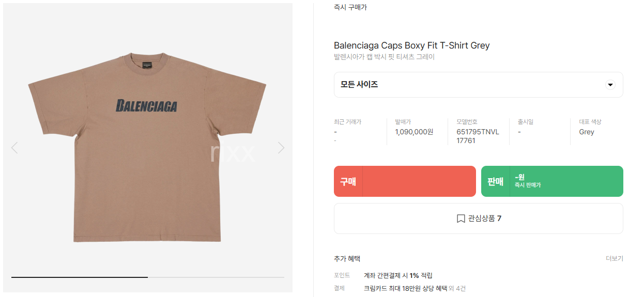Click the Korean product name 발렌시아가 캡 박시 핏
644x297 pixels.
pos(384,57)
